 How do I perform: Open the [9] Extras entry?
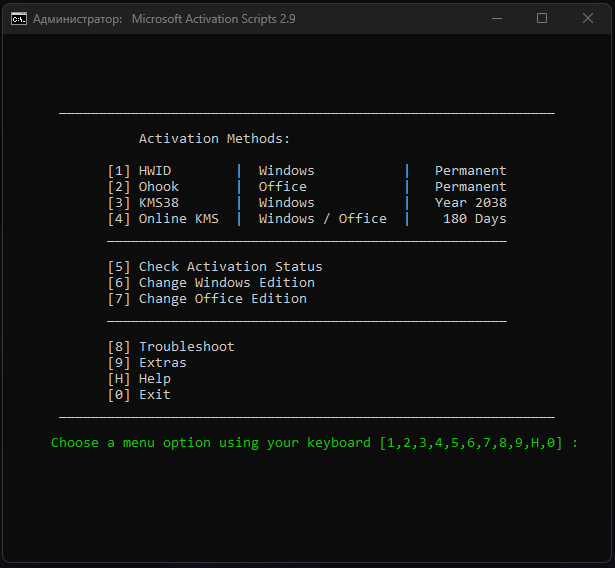pos(147,363)
